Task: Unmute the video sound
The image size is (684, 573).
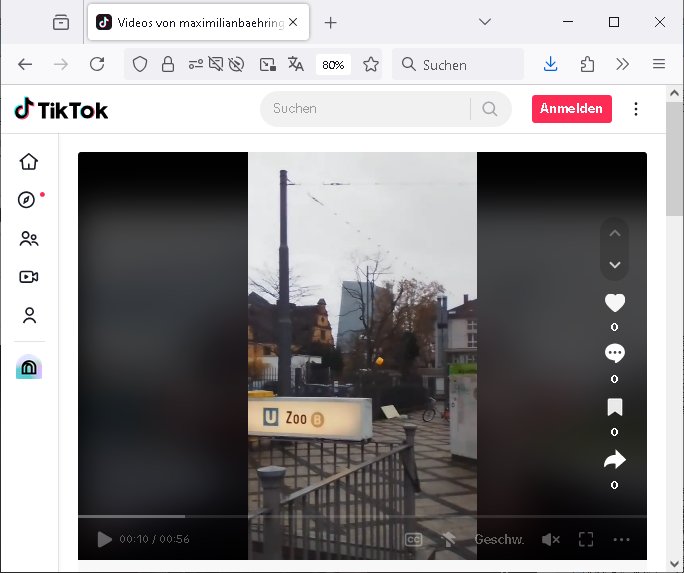Action: [x=550, y=539]
